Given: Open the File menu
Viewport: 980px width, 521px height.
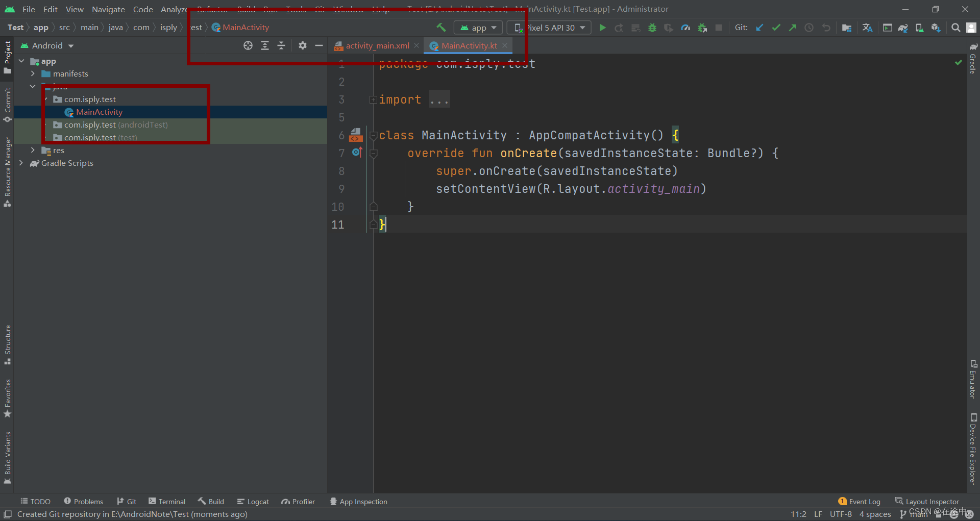Looking at the screenshot, I should 29,9.
